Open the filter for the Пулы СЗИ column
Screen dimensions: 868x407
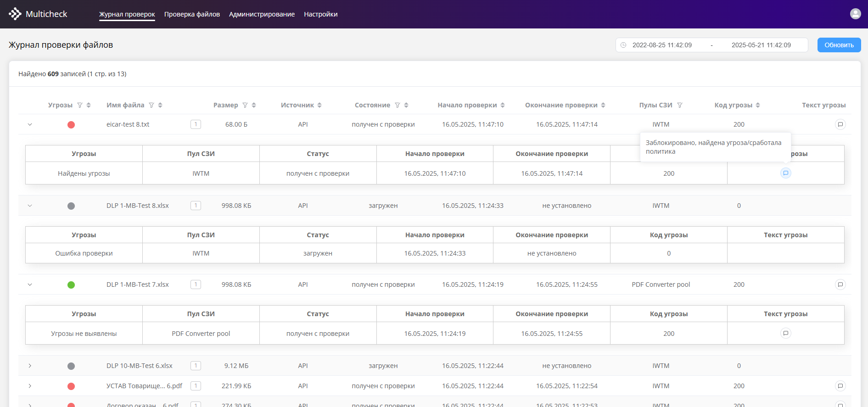tap(680, 105)
